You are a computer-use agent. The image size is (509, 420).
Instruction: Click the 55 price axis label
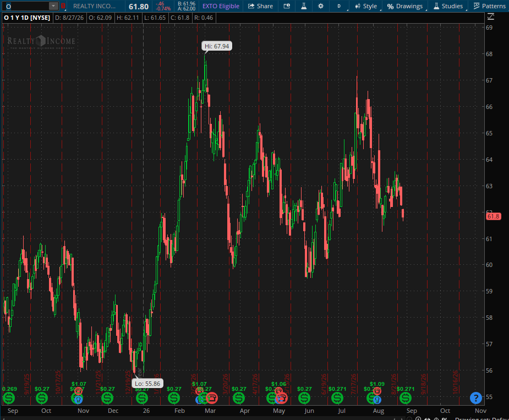(489, 397)
